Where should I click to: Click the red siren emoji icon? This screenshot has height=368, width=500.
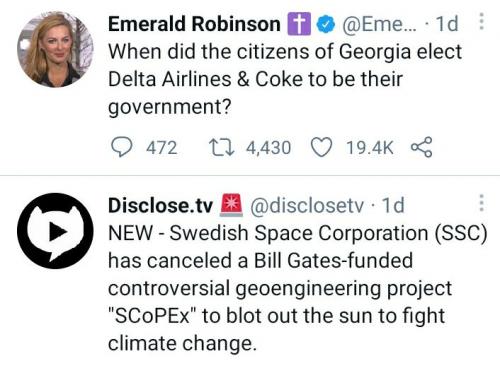[231, 205]
